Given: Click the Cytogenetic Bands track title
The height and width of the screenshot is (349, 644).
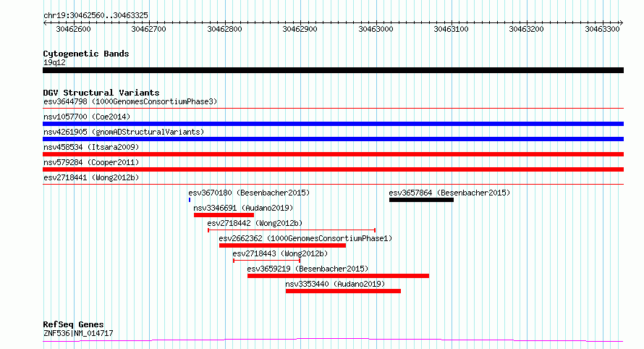Looking at the screenshot, I should [x=86, y=54].
